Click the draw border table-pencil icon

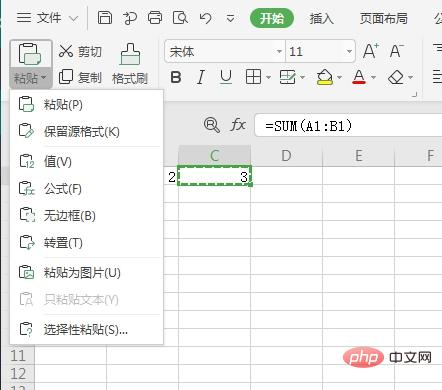tap(287, 77)
